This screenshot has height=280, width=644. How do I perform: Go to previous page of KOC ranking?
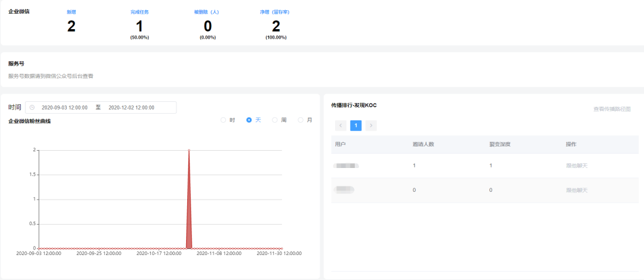[x=340, y=126]
